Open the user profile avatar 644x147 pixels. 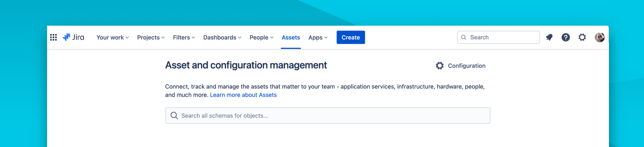[x=600, y=37]
